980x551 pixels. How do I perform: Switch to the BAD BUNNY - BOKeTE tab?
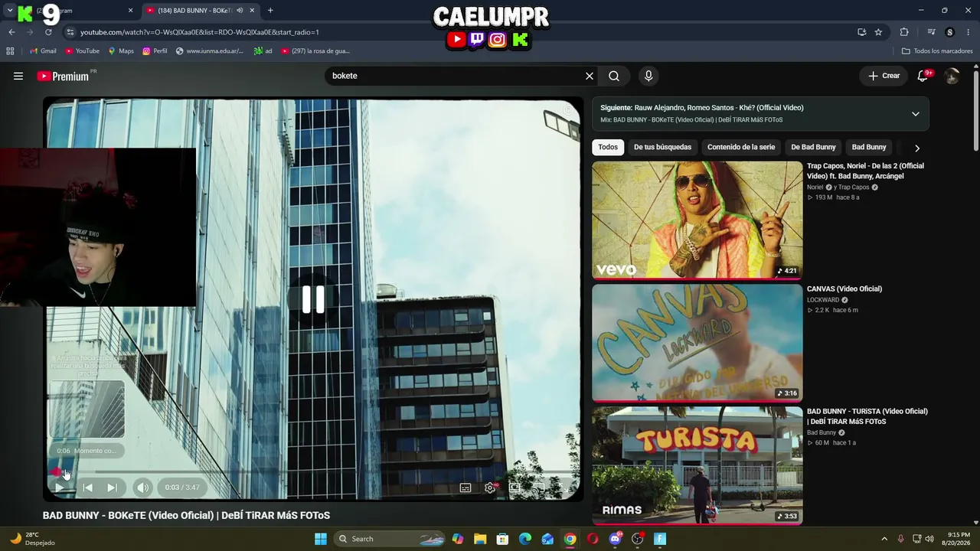point(199,11)
